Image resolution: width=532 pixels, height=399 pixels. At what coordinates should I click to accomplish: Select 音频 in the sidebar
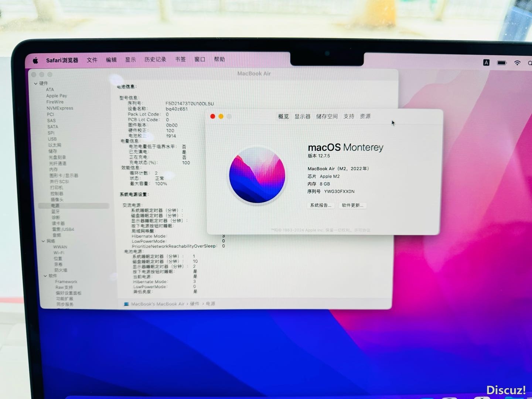click(x=57, y=235)
